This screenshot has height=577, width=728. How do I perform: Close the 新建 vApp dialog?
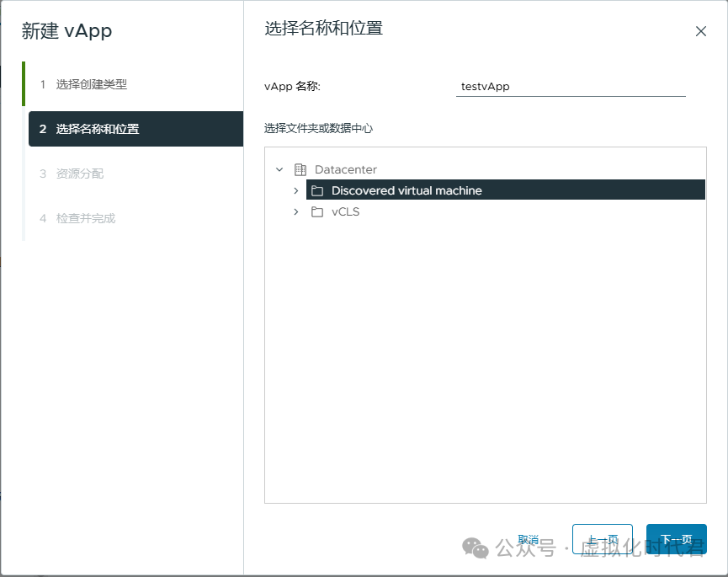tap(700, 31)
